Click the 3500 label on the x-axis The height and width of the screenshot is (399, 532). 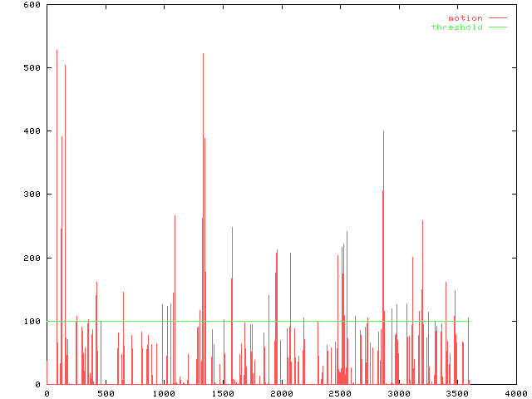457,393
